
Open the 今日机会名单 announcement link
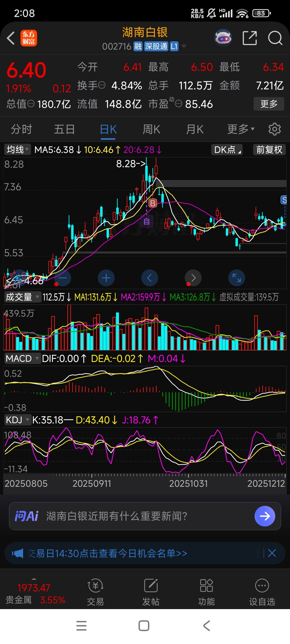coord(107,553)
